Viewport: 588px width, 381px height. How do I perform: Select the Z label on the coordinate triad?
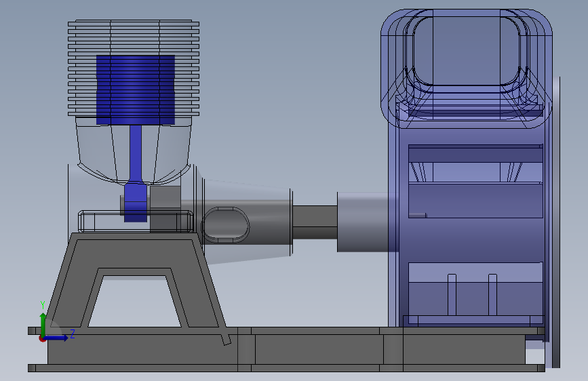(73, 334)
